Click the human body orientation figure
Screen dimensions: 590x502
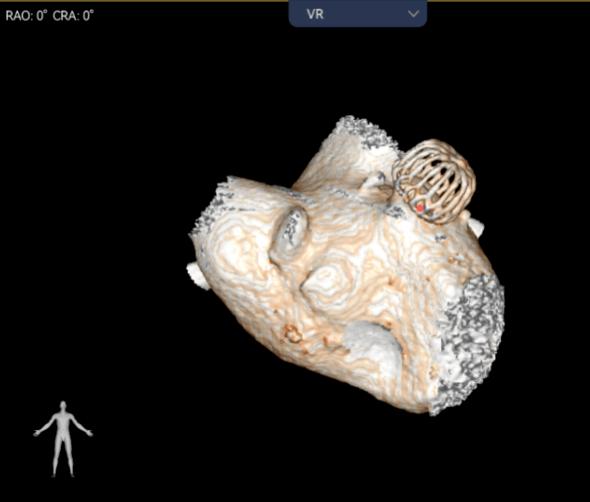(63, 439)
